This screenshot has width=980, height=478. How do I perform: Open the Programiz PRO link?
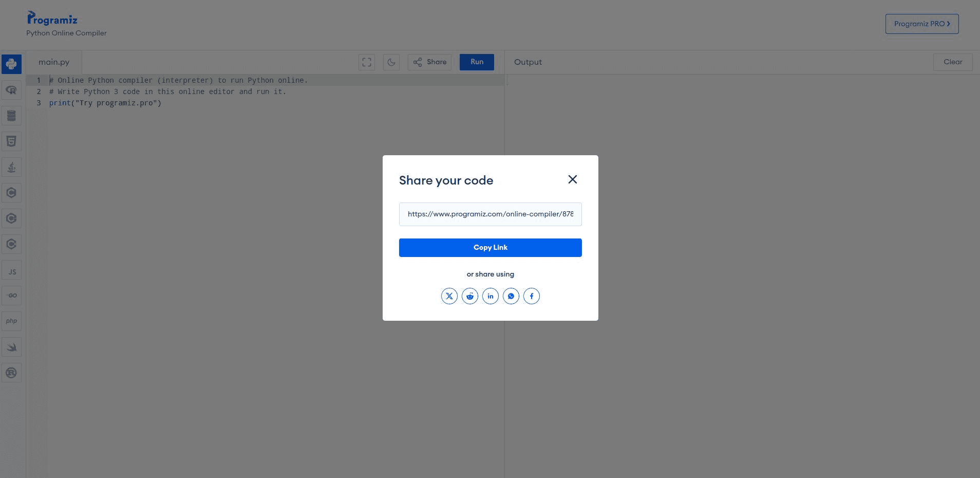pos(922,24)
